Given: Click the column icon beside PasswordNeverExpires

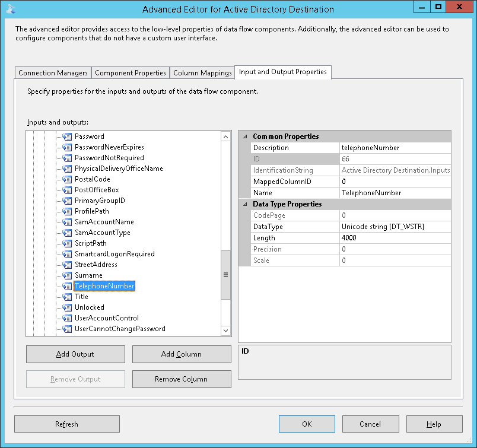Looking at the screenshot, I should click(67, 147).
